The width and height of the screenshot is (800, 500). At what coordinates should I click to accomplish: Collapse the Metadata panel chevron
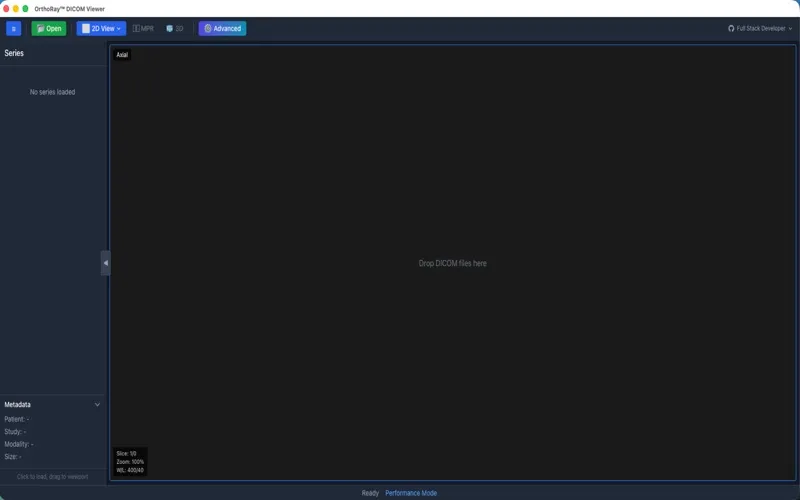tap(97, 405)
